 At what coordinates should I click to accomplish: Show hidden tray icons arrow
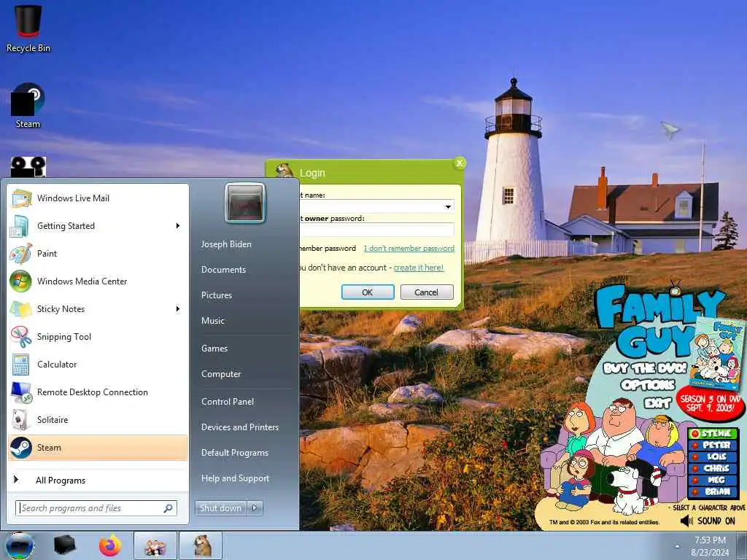tap(677, 546)
